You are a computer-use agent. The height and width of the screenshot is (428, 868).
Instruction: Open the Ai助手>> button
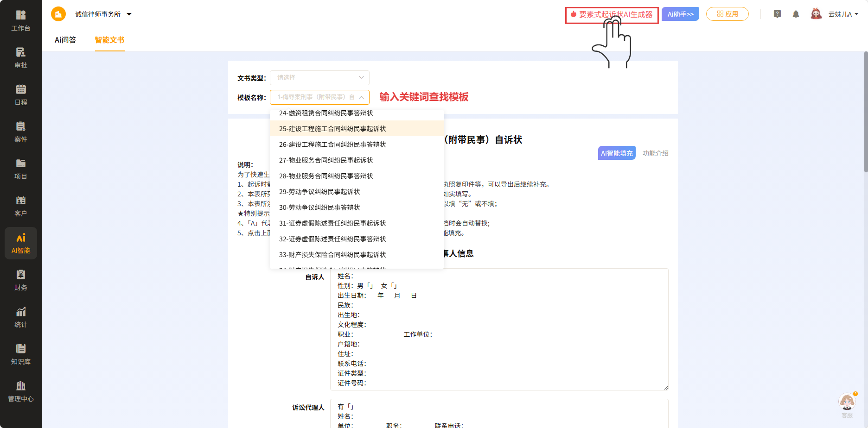point(680,14)
